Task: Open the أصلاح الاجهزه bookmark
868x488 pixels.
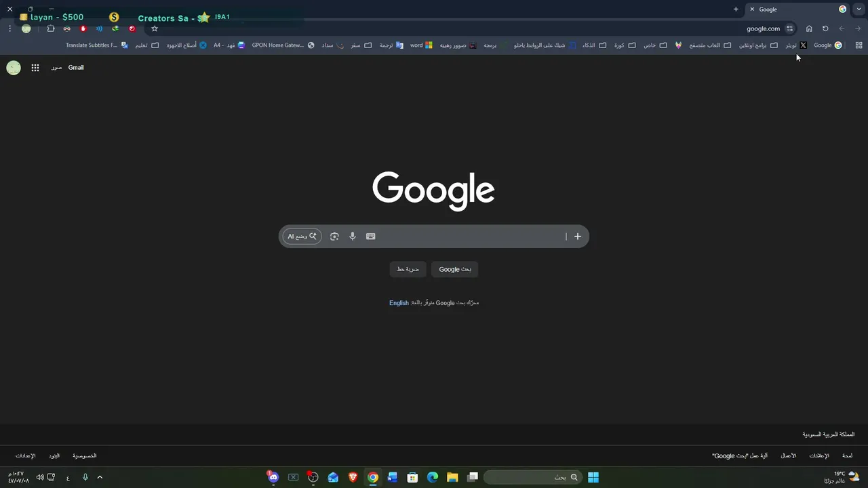Action: click(x=186, y=45)
